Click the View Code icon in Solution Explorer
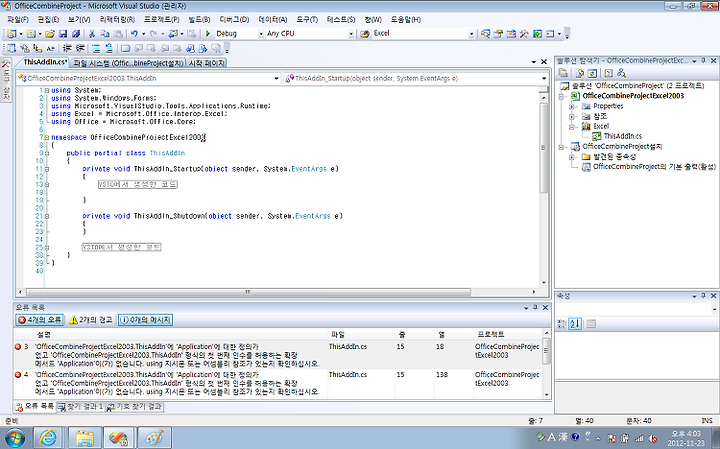The height and width of the screenshot is (449, 720). click(x=608, y=73)
